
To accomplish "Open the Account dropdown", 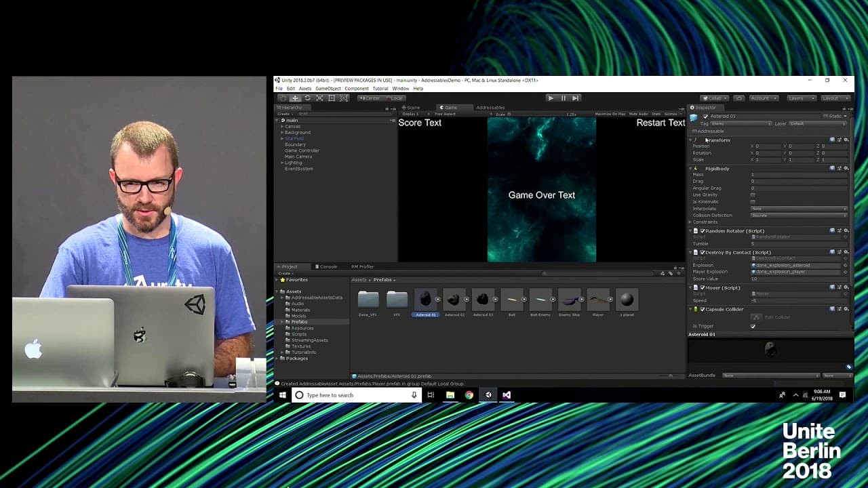I will coord(764,98).
